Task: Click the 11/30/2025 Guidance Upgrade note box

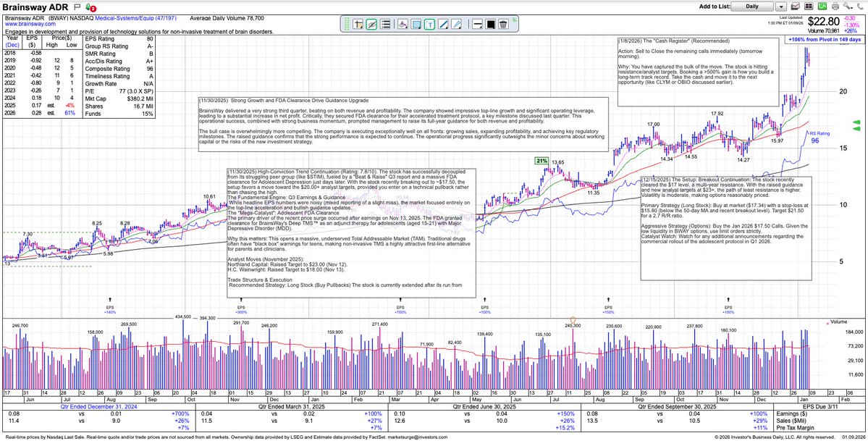Action: [403, 124]
